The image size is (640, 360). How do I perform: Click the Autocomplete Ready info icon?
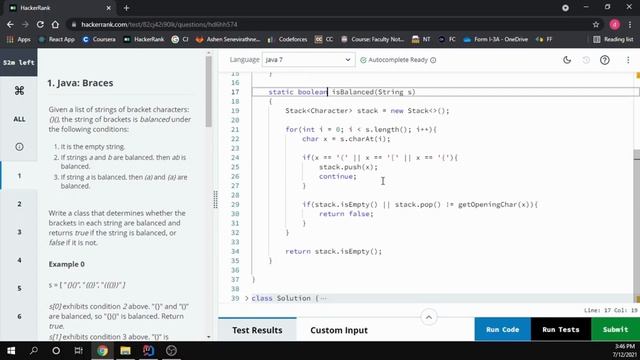point(433,60)
